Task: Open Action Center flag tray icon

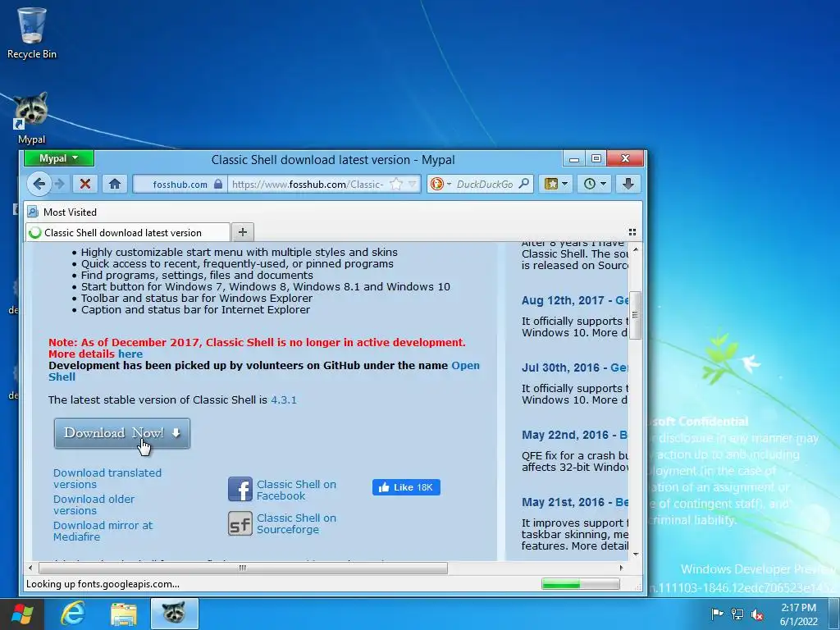Action: pyautogui.click(x=717, y=614)
